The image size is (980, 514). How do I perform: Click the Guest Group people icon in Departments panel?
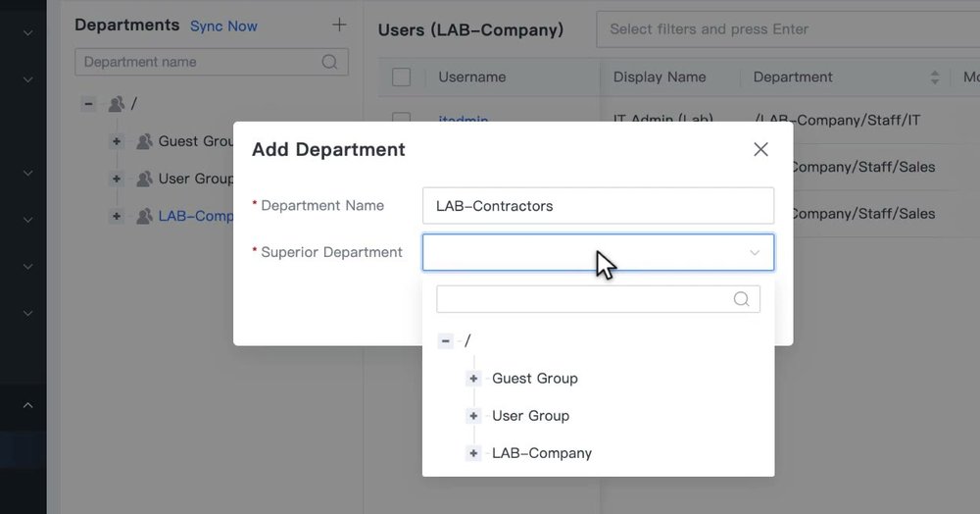coord(144,141)
